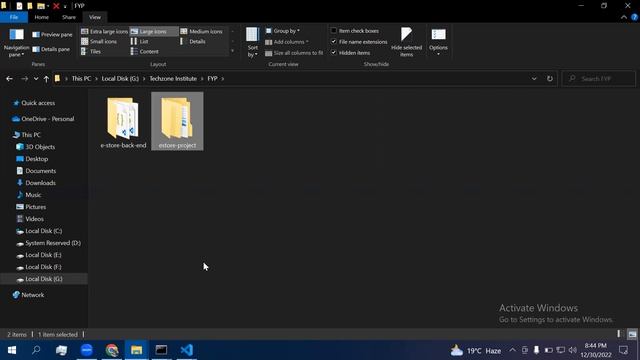Open taskbar Search
The image size is (640, 360).
(x=36, y=350)
